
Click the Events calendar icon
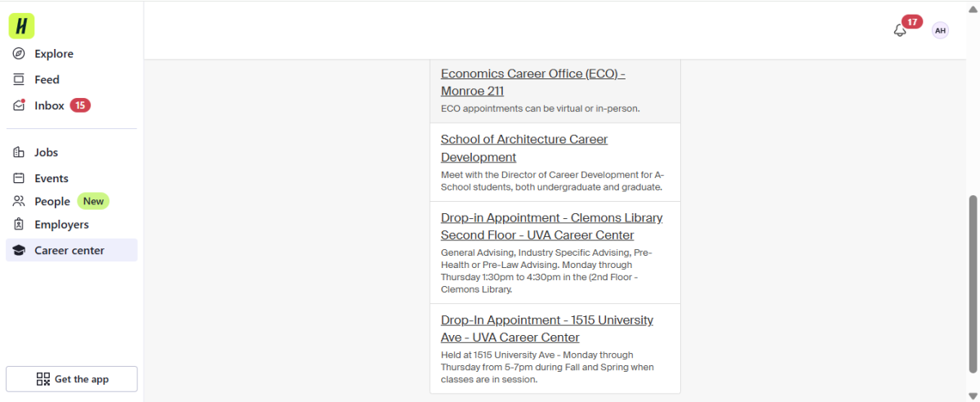click(19, 178)
